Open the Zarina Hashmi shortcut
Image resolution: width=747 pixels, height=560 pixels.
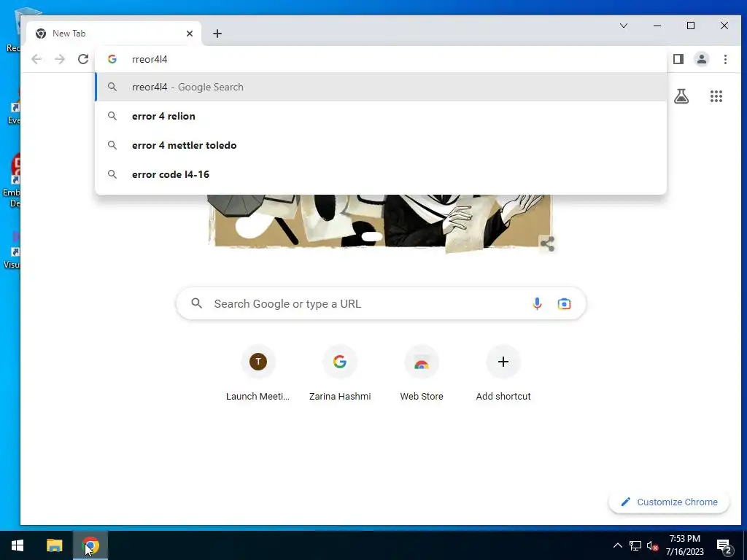[x=340, y=373]
